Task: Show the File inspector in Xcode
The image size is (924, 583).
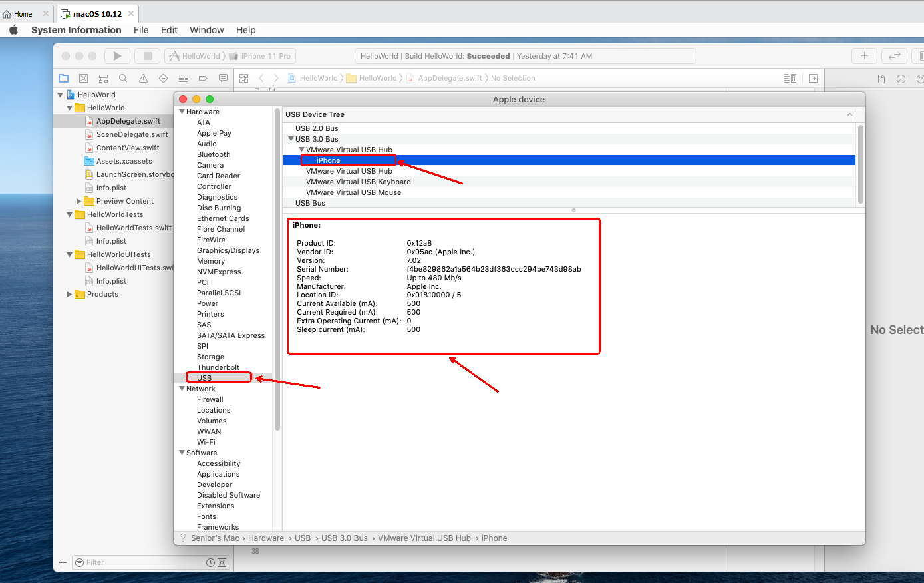Action: click(x=881, y=79)
